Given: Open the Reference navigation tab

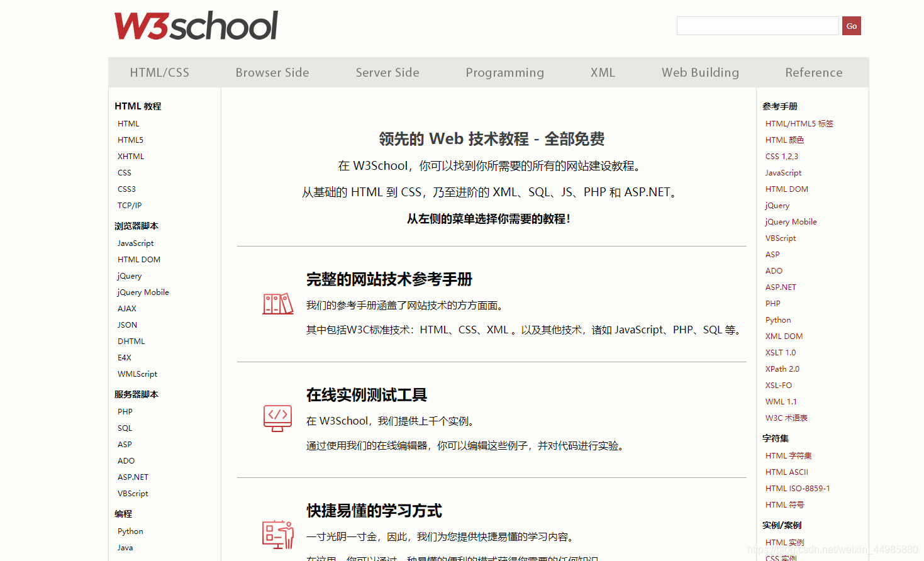Looking at the screenshot, I should click(814, 72).
